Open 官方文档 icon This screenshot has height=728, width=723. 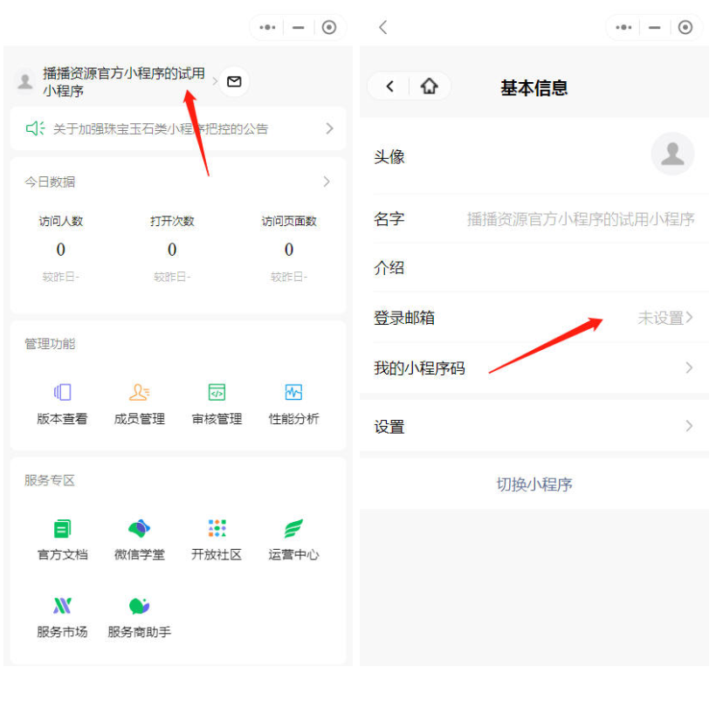click(x=62, y=528)
